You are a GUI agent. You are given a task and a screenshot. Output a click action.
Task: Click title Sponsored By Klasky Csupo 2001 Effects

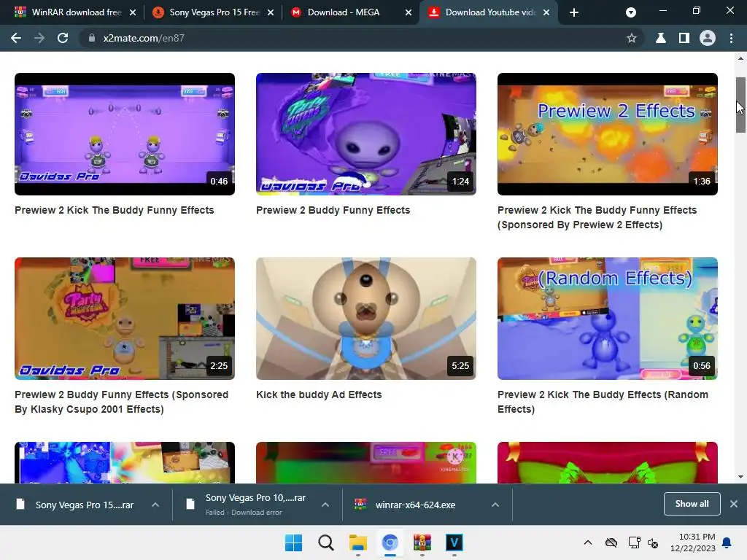point(122,402)
